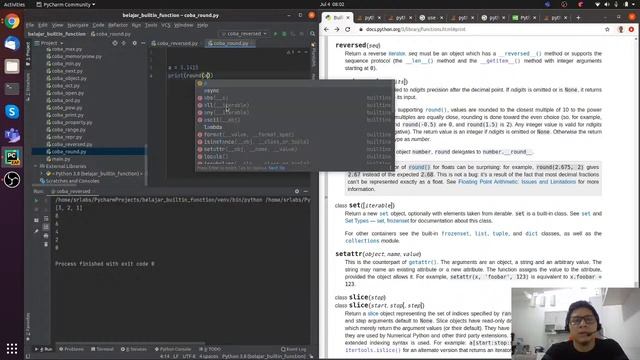Choose lambda from the completion popup

[x=294, y=127]
